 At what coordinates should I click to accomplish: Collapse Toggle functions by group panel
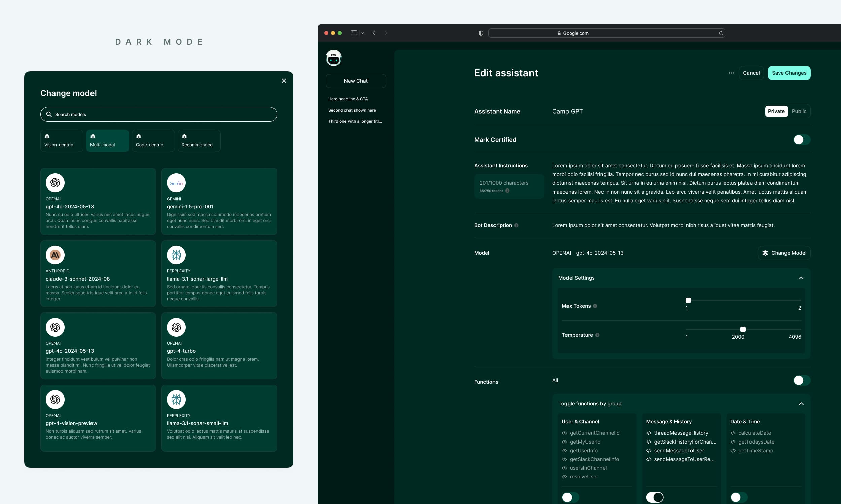point(801,404)
